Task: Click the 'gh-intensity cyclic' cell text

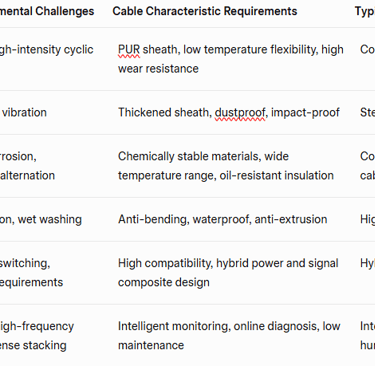Action: point(47,50)
